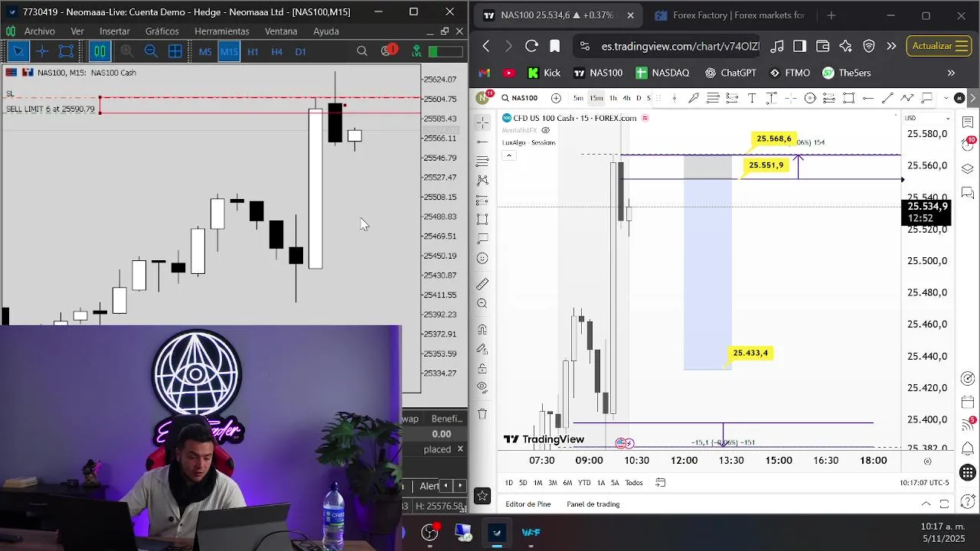980x551 pixels.
Task: Reload the TradingView page
Action: click(531, 46)
